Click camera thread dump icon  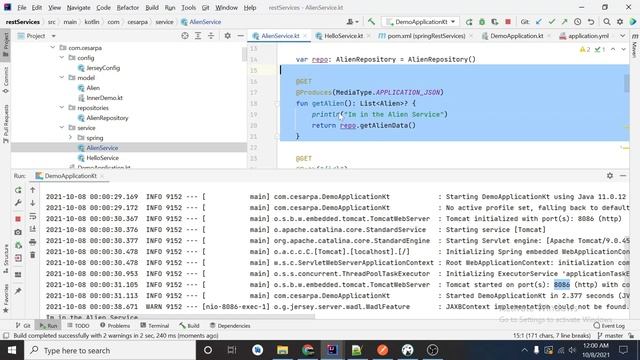pos(18,232)
